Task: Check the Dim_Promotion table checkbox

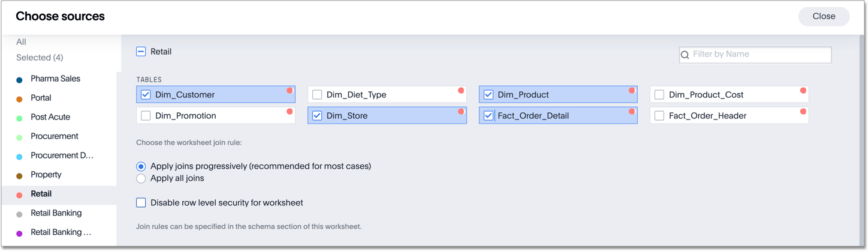Action: 146,116
